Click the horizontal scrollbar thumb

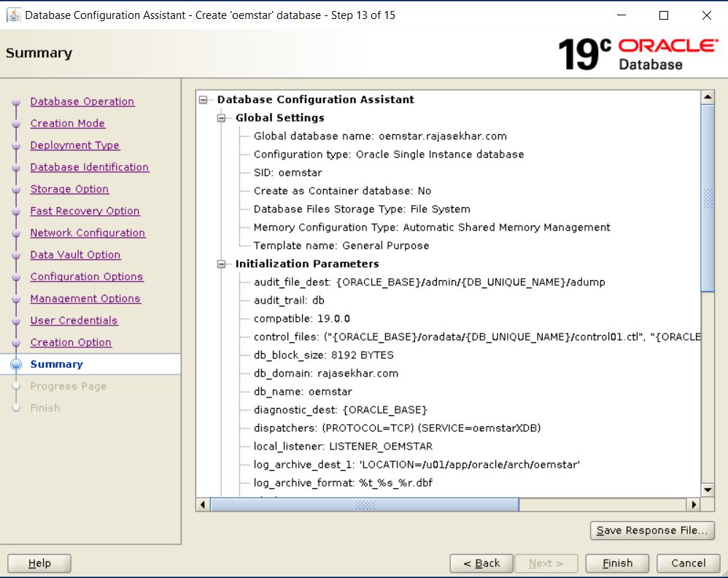click(365, 504)
